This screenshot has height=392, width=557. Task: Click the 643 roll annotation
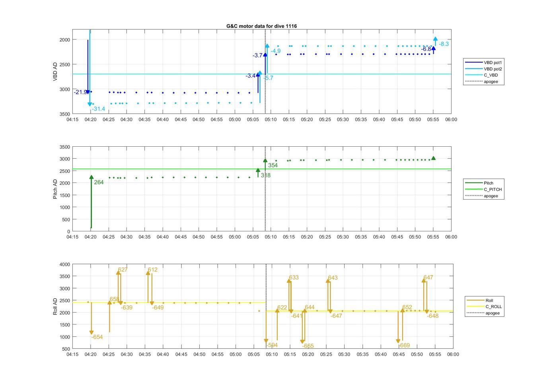click(333, 278)
